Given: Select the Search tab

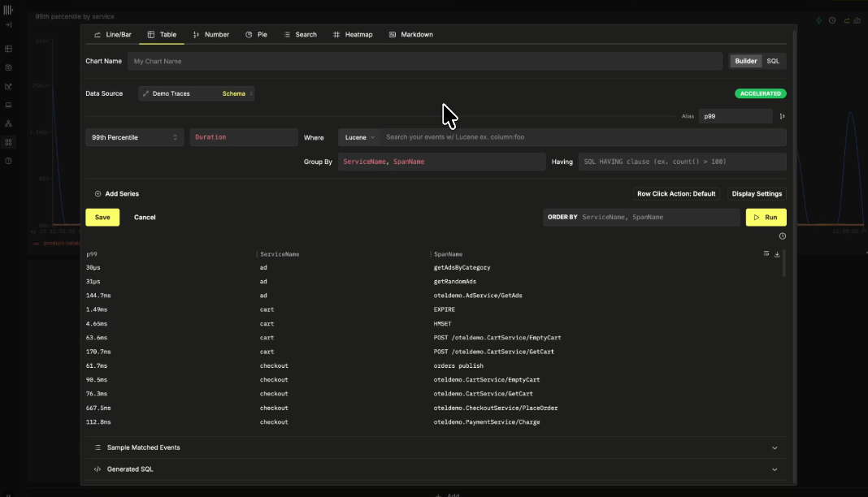Looking at the screenshot, I should point(300,34).
